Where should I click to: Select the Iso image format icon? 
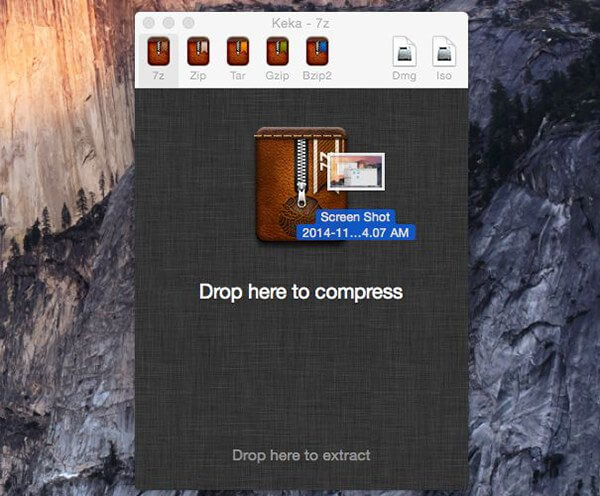[x=443, y=52]
